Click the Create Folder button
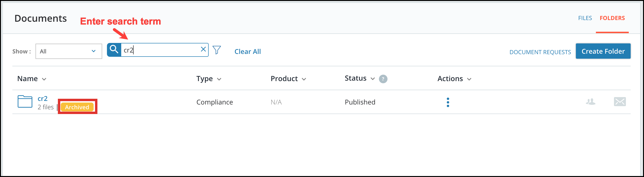This screenshot has width=644, height=177. coord(603,51)
